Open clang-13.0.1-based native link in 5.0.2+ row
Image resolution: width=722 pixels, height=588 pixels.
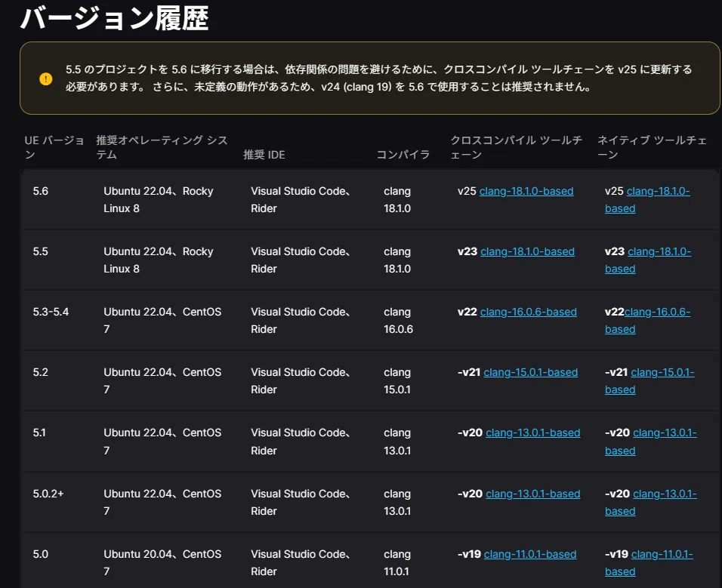650,503
